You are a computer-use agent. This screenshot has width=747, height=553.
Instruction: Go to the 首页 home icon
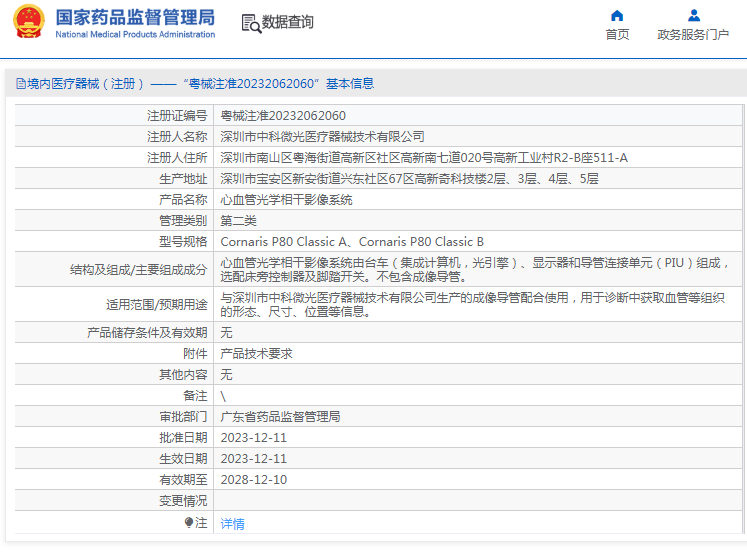pyautogui.click(x=617, y=16)
